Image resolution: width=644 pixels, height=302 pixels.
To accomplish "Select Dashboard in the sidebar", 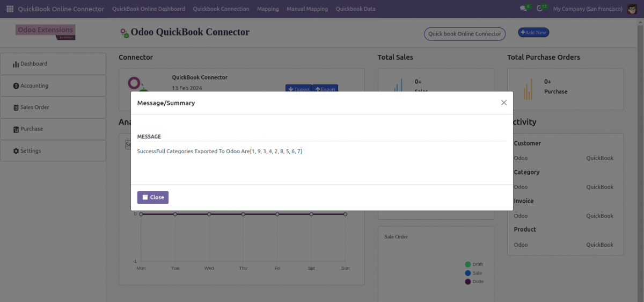I will [53, 64].
